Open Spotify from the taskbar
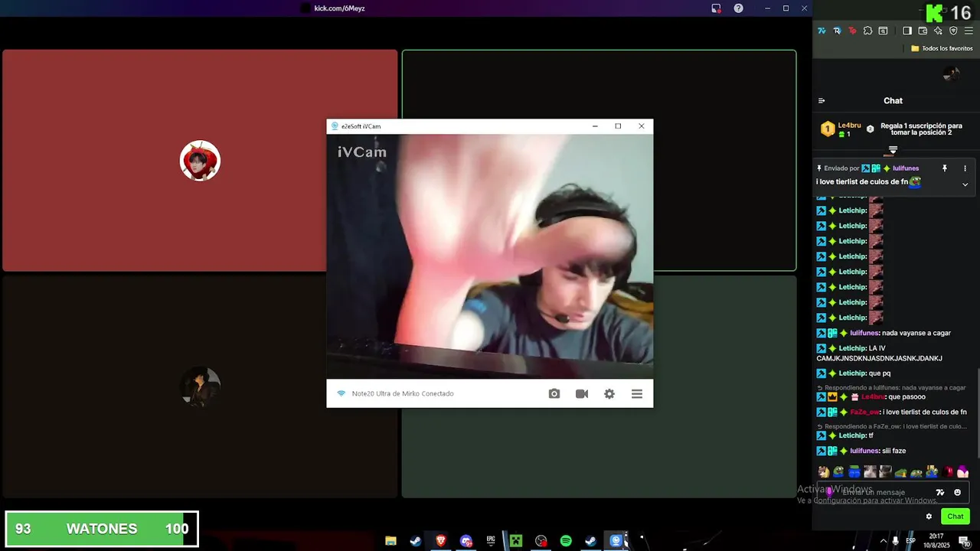This screenshot has width=980, height=551. pos(566,541)
